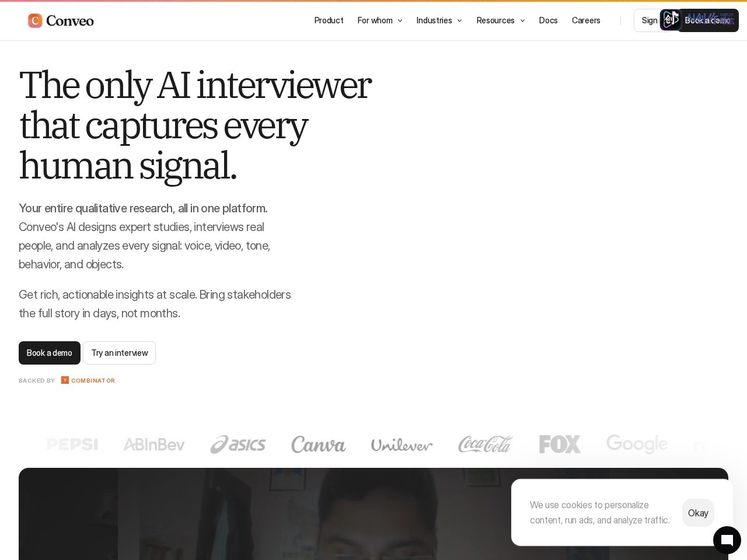Click the Y Combinator square logo
Viewport: 747px width, 560px height.
tap(65, 380)
